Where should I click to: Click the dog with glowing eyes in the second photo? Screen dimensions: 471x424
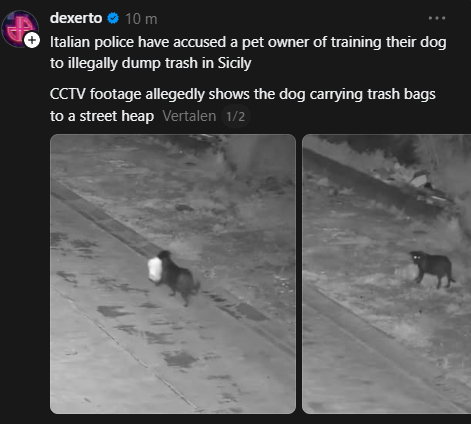[432, 268]
